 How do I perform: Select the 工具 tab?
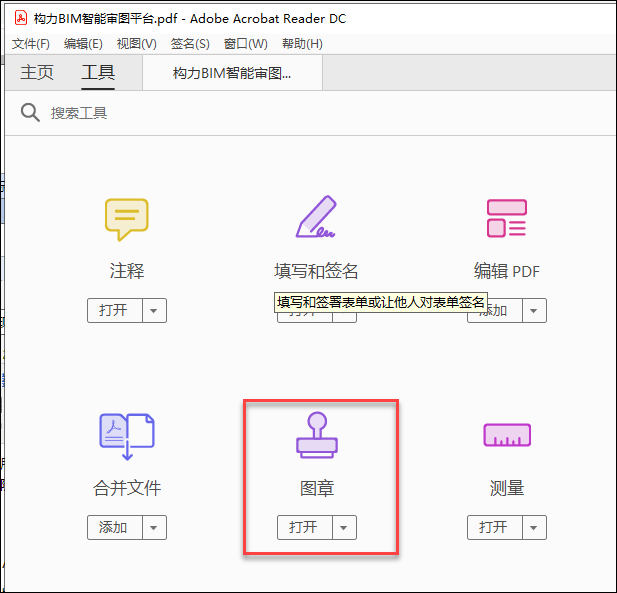(98, 72)
